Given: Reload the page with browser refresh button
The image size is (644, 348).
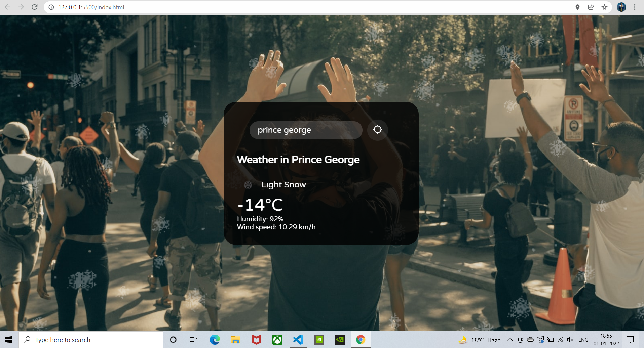Looking at the screenshot, I should [x=34, y=7].
